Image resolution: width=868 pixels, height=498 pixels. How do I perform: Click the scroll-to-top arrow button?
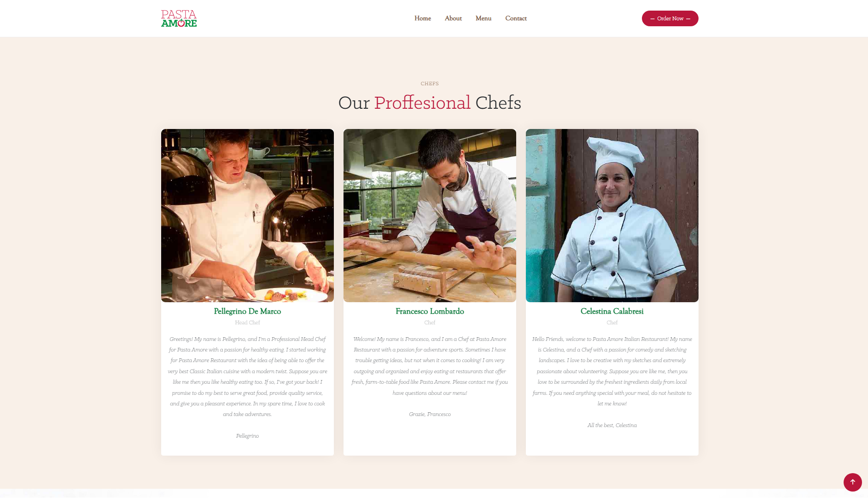tap(852, 482)
